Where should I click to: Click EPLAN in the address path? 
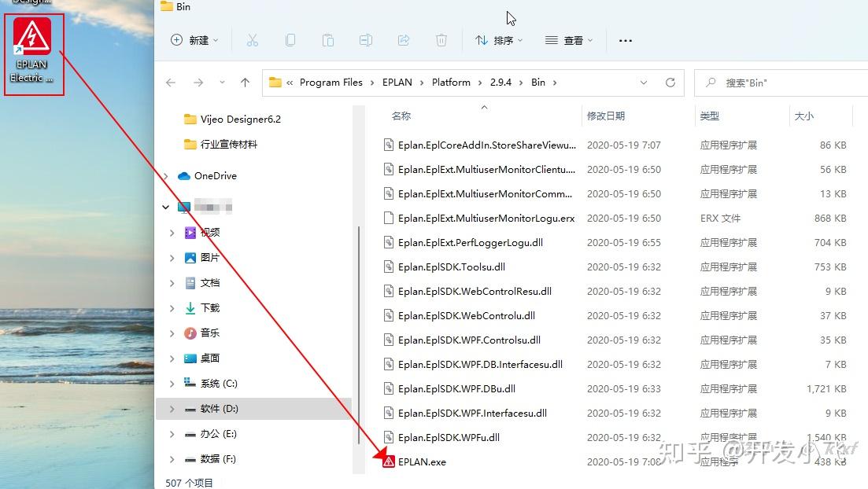pyautogui.click(x=397, y=83)
